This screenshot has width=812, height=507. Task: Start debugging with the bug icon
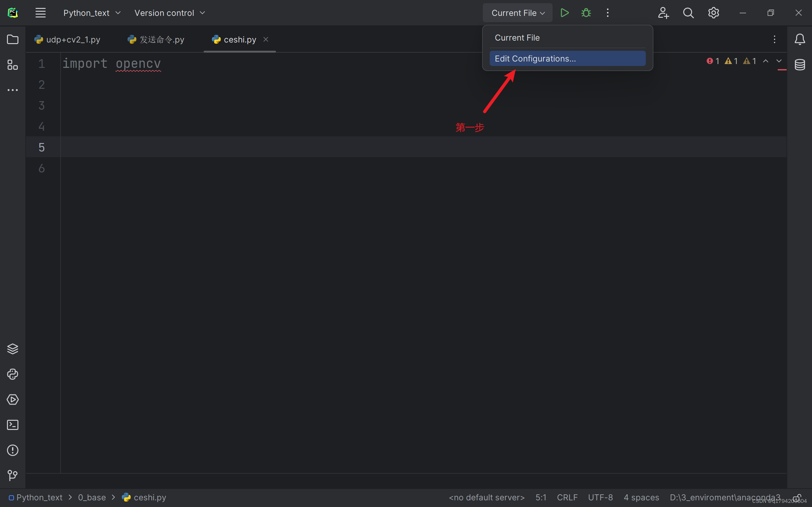586,13
